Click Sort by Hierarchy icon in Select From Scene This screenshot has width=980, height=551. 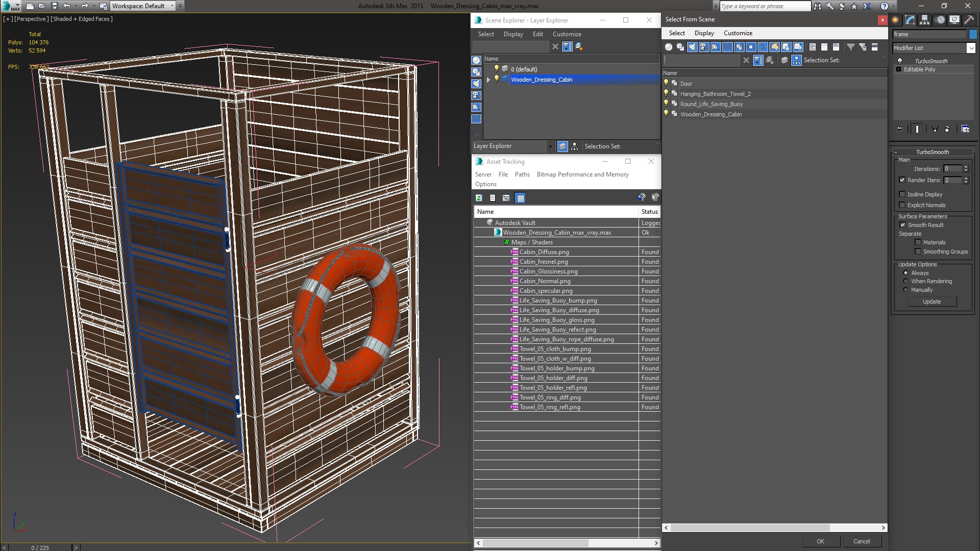[796, 60]
